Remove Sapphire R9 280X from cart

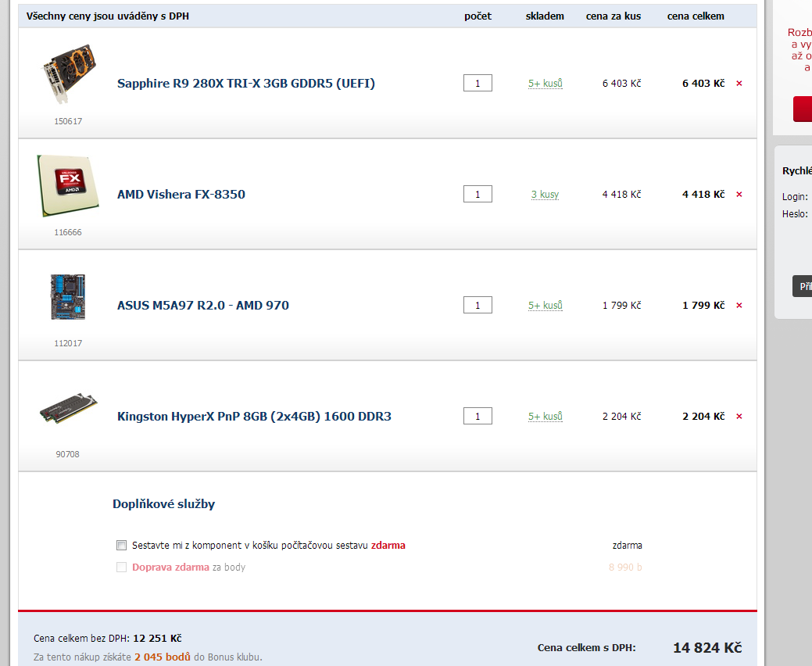(x=739, y=84)
